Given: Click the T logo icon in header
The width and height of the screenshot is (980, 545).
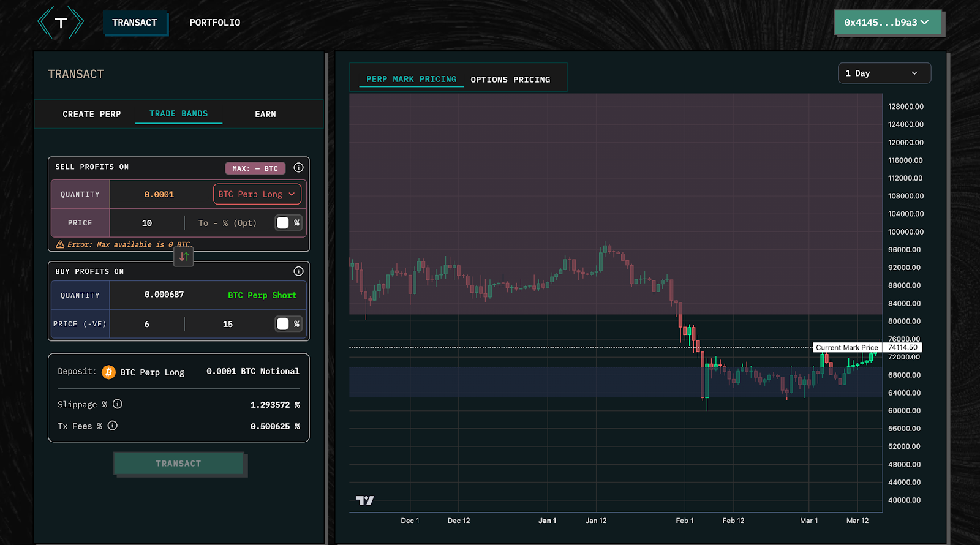Looking at the screenshot, I should [x=61, y=23].
